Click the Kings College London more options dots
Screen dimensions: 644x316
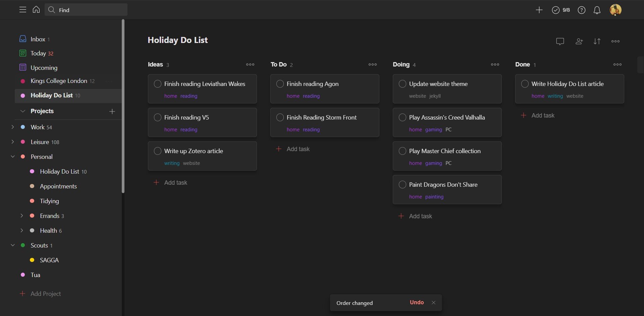(108, 81)
